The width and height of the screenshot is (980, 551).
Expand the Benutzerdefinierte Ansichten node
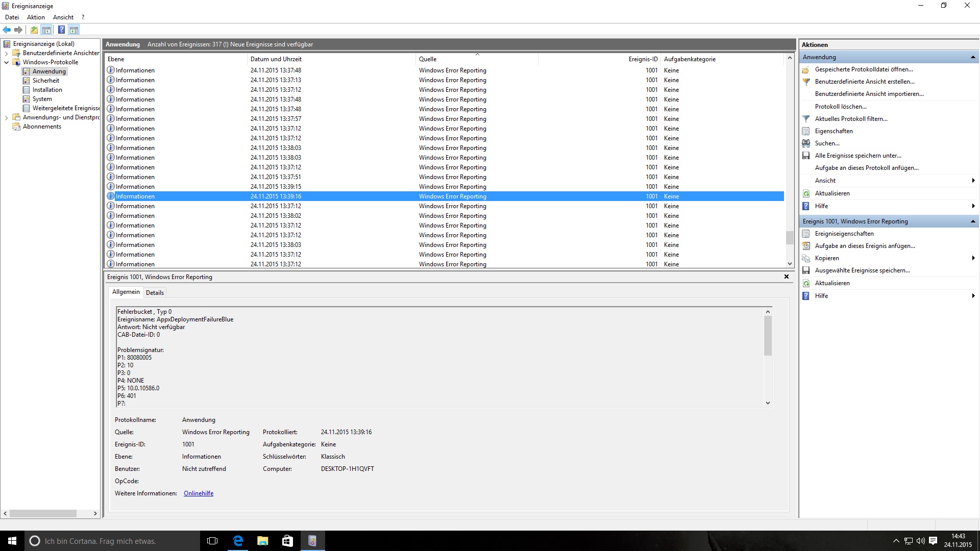click(x=6, y=53)
